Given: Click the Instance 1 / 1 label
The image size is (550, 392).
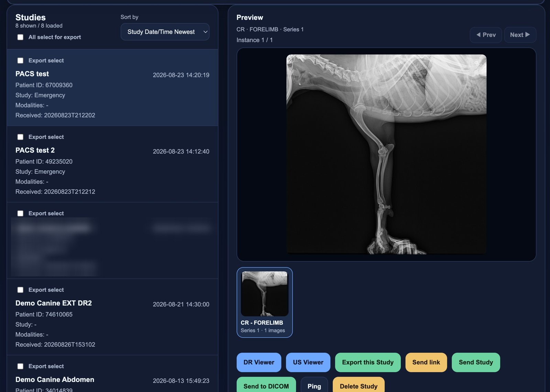Looking at the screenshot, I should pos(255,40).
